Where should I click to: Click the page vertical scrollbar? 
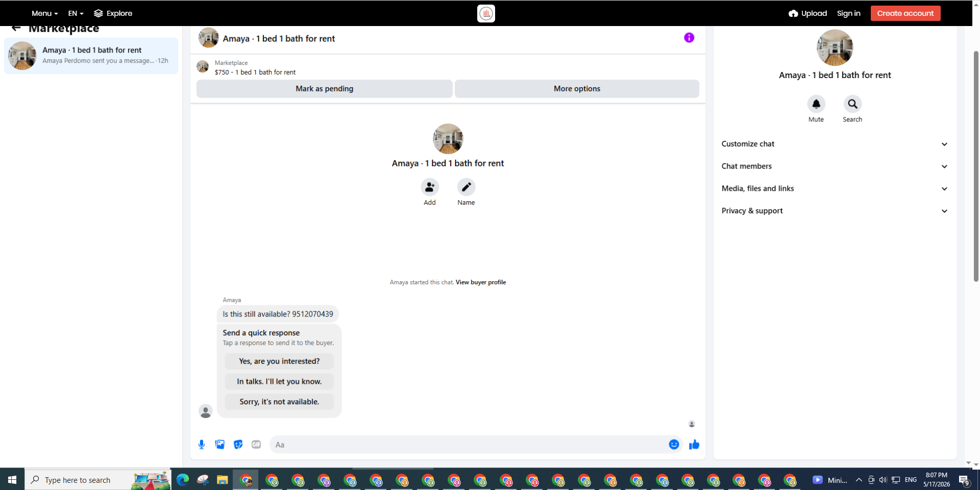coord(976,166)
